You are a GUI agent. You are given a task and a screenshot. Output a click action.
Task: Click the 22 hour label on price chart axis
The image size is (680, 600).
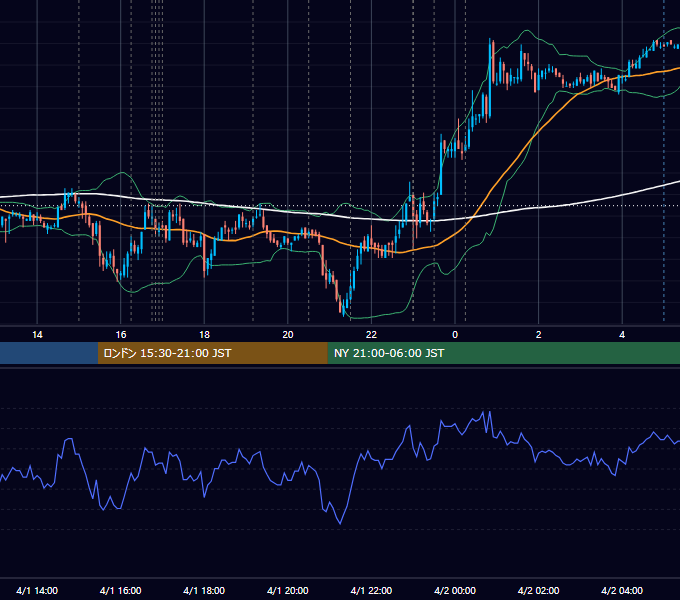coord(371,335)
